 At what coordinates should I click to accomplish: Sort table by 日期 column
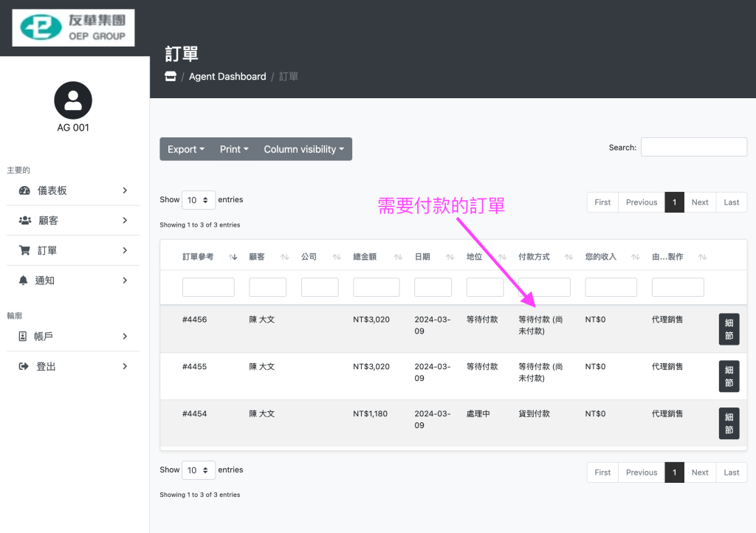tap(422, 257)
